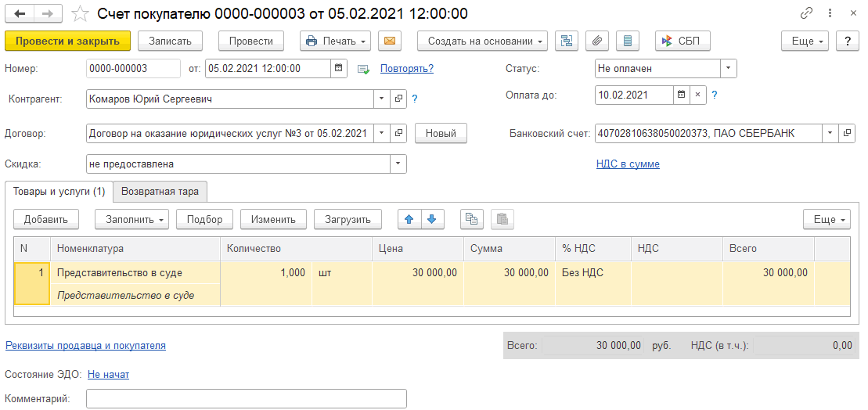Open the Печать dropdown menu
868x410 pixels.
(x=336, y=41)
